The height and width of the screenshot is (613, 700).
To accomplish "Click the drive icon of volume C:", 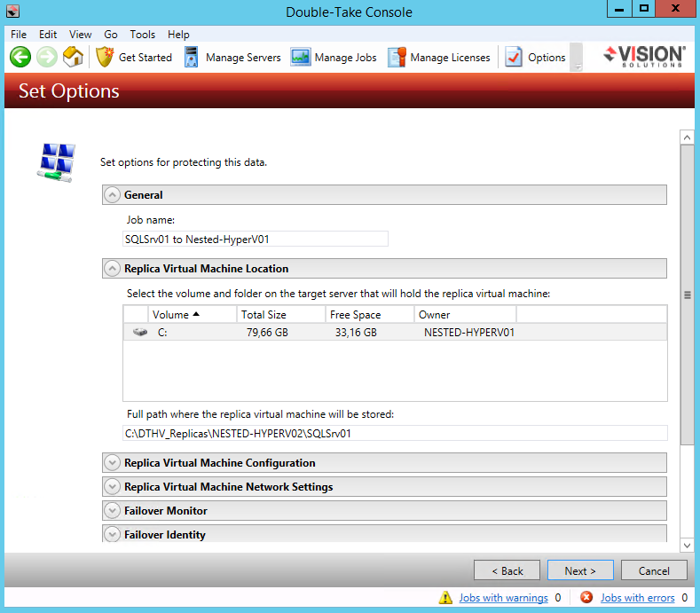I will 140,332.
